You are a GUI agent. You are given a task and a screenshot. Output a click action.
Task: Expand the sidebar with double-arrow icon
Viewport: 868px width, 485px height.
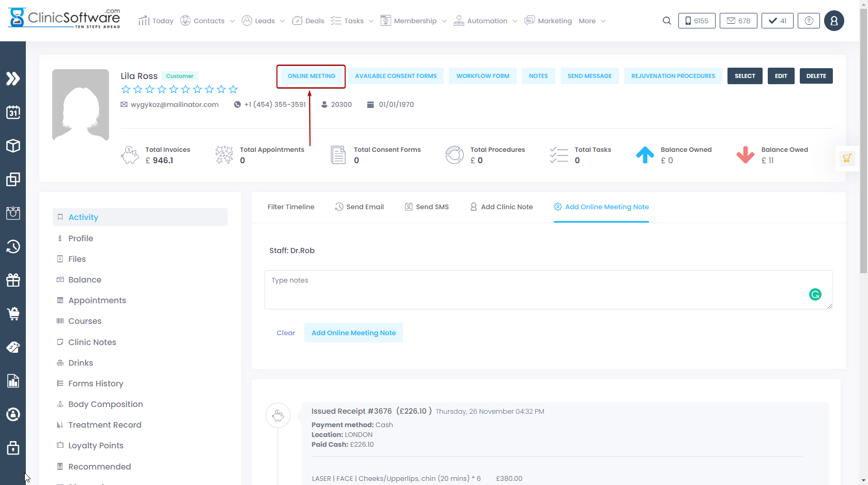click(13, 79)
